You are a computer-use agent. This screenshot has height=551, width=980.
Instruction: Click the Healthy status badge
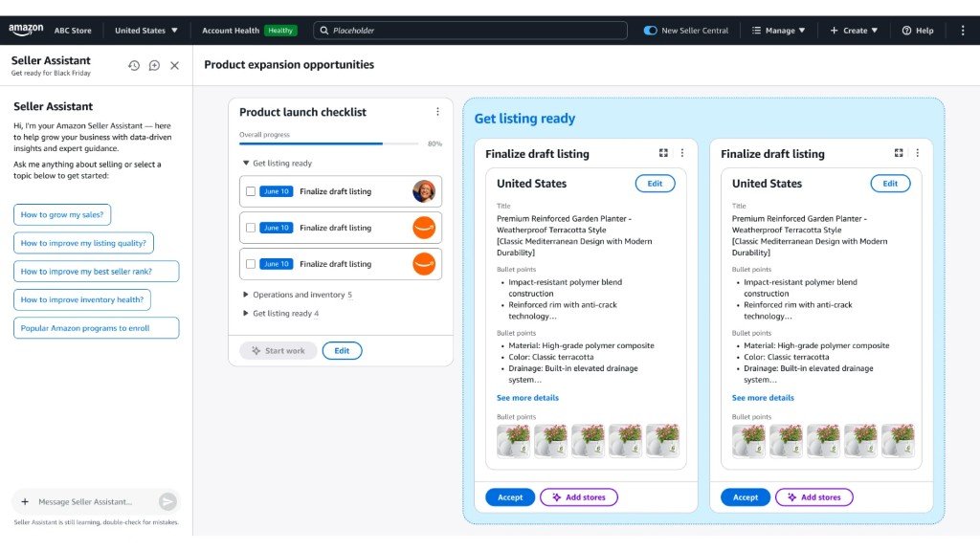280,30
